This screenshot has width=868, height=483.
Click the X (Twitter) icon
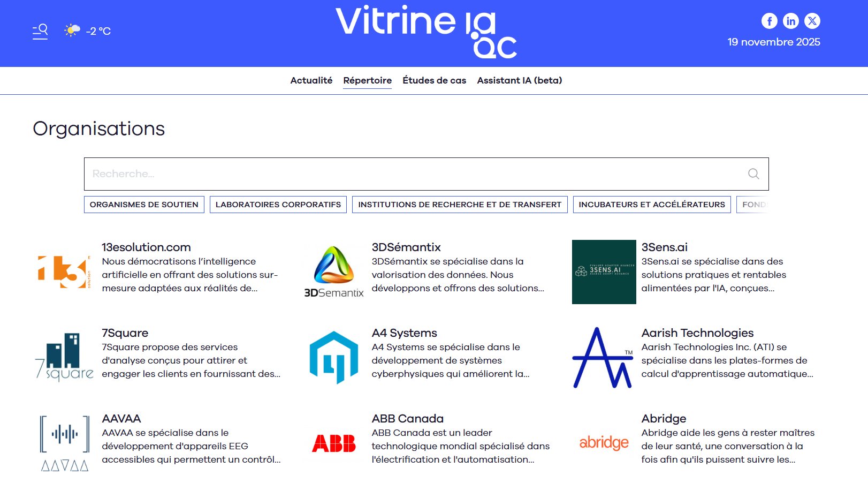(x=812, y=21)
